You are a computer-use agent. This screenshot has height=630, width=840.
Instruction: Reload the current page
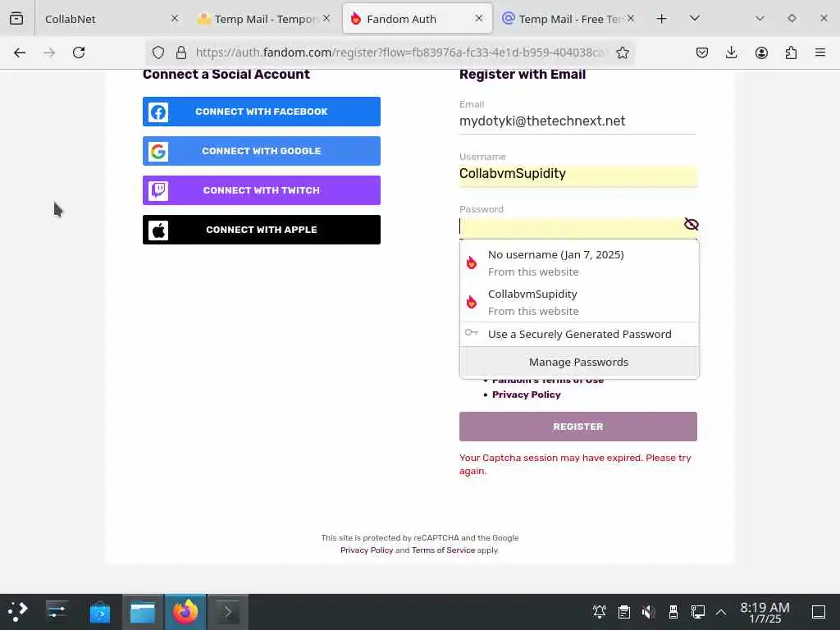pyautogui.click(x=79, y=52)
